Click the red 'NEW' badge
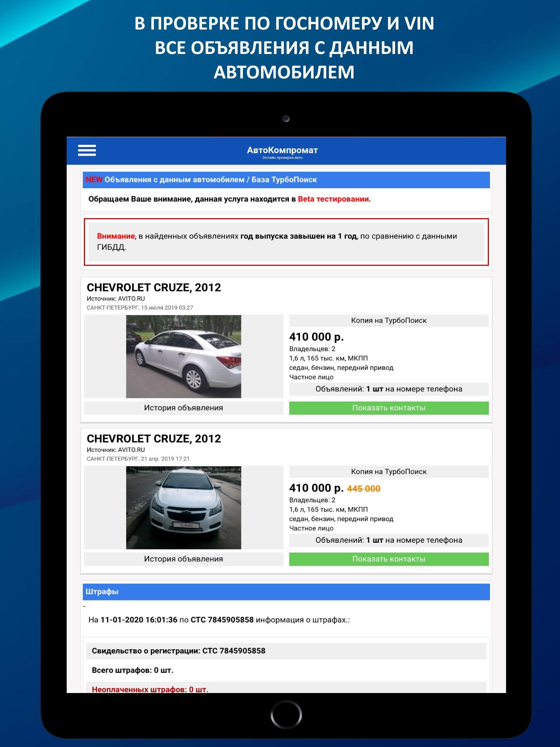This screenshot has height=747, width=560. 94,180
